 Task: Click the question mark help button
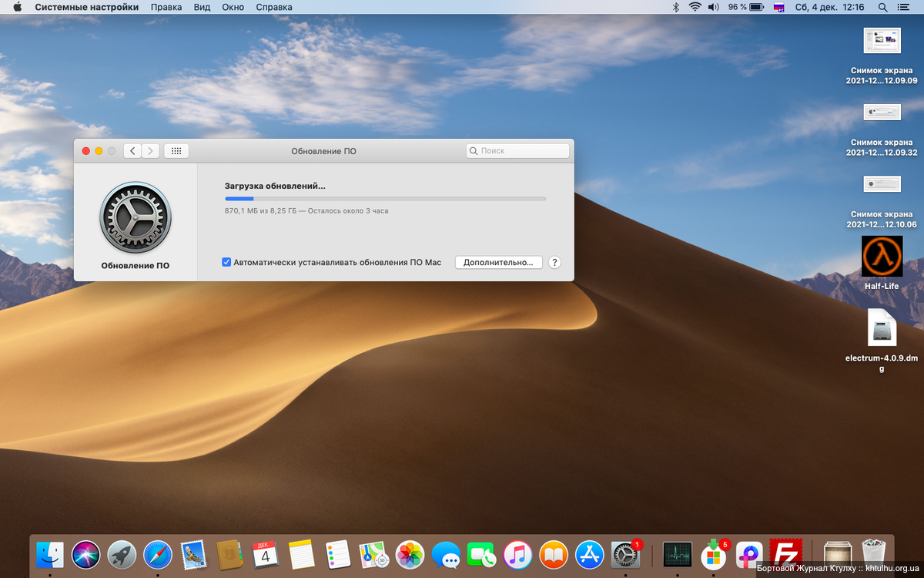click(x=554, y=262)
